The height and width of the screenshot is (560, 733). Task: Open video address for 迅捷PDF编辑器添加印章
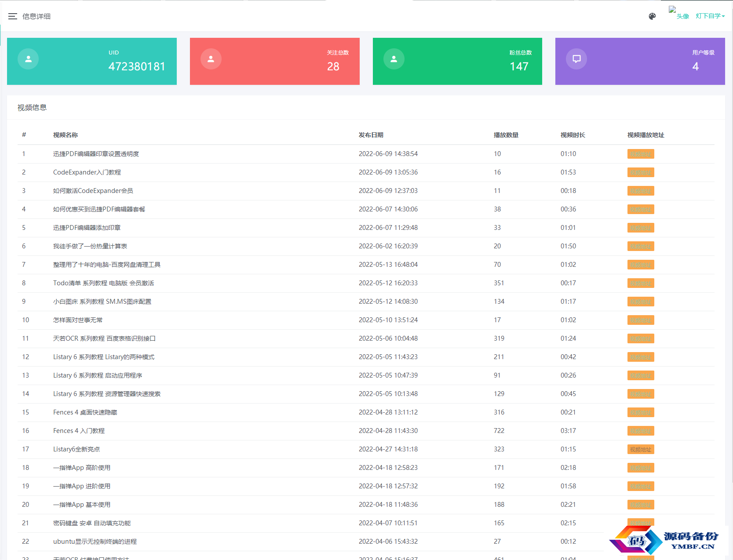tap(641, 228)
